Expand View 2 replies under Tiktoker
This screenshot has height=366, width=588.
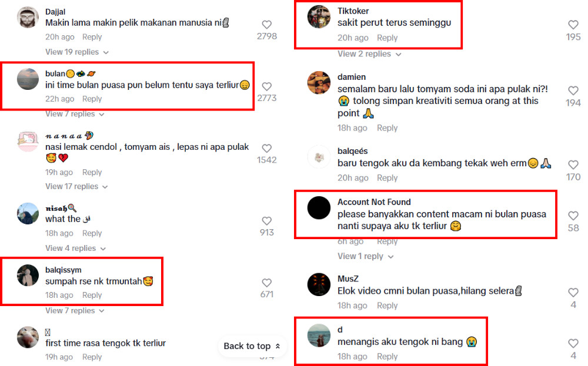pos(369,54)
